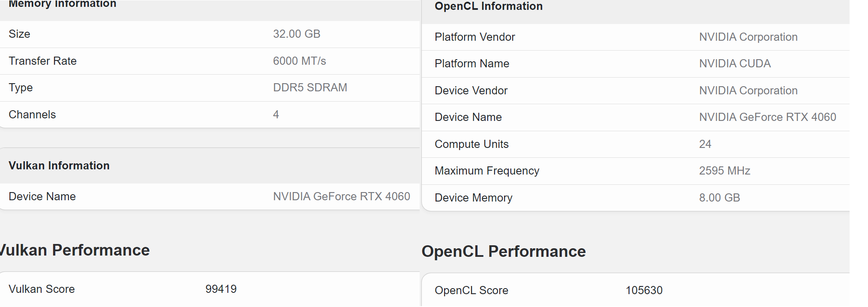Image resolution: width=868 pixels, height=307 pixels.
Task: Select the OpenCL Score value 105630
Action: [x=644, y=290]
